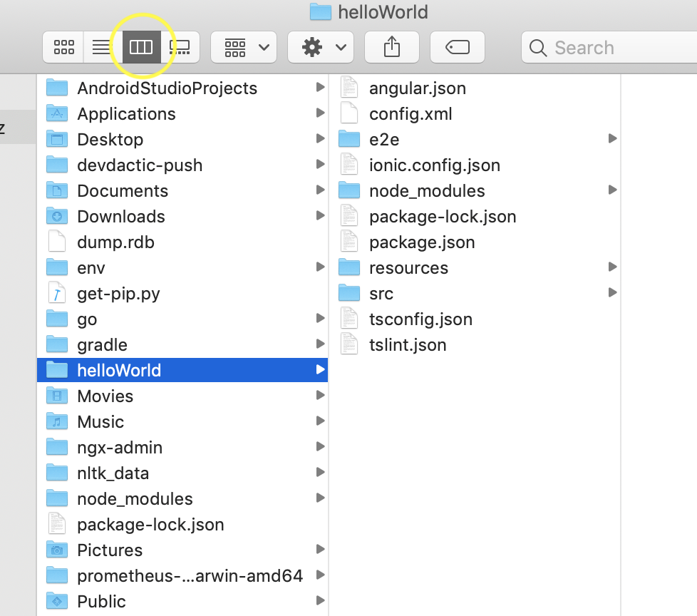The image size is (697, 616).
Task: Expand the e2e folder arrow
Action: click(612, 139)
